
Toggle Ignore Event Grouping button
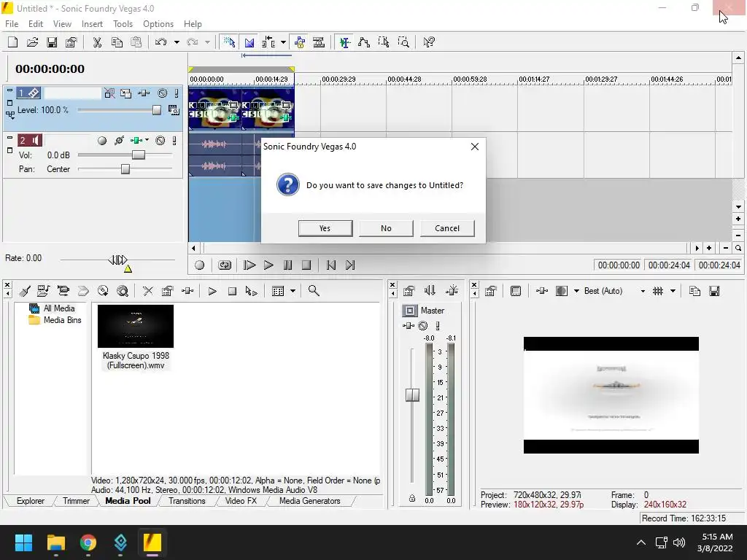tap(319, 42)
